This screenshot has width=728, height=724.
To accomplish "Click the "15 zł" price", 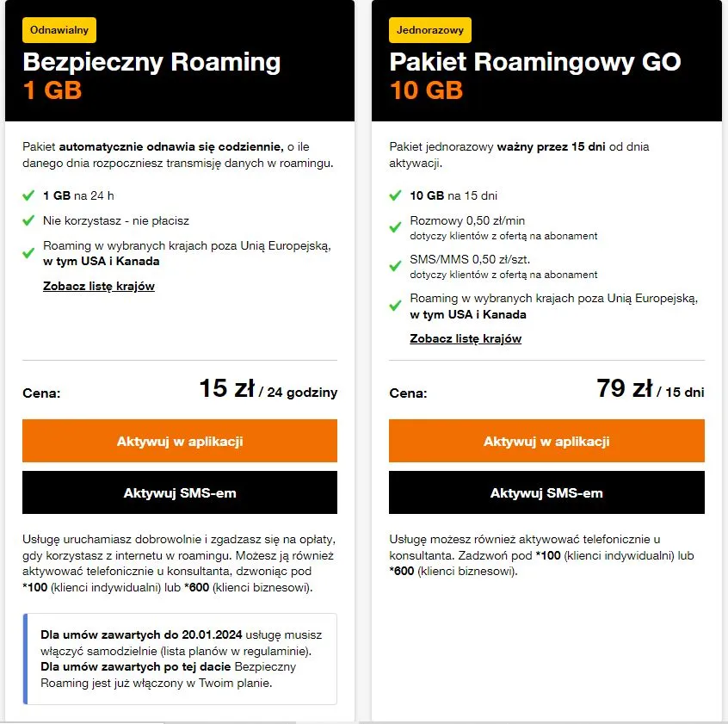I will point(226,389).
